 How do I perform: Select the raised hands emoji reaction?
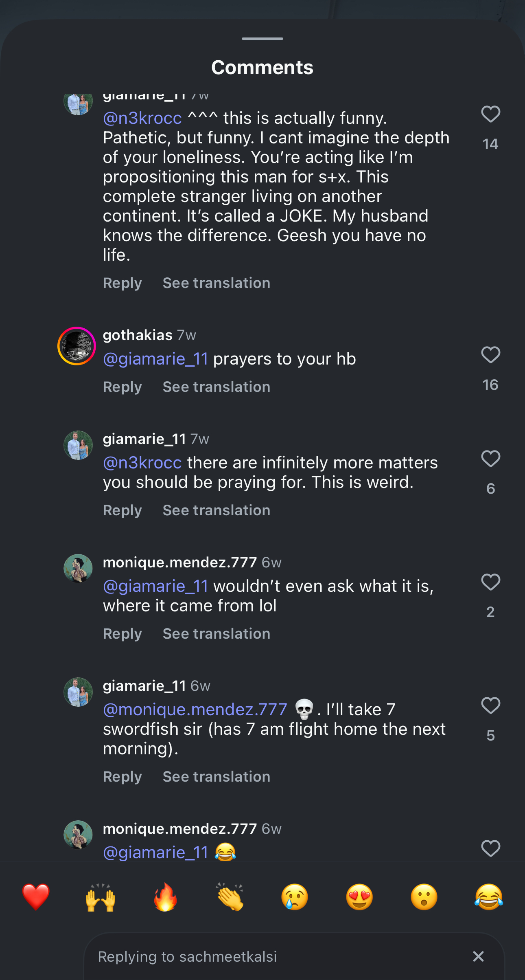tap(101, 897)
